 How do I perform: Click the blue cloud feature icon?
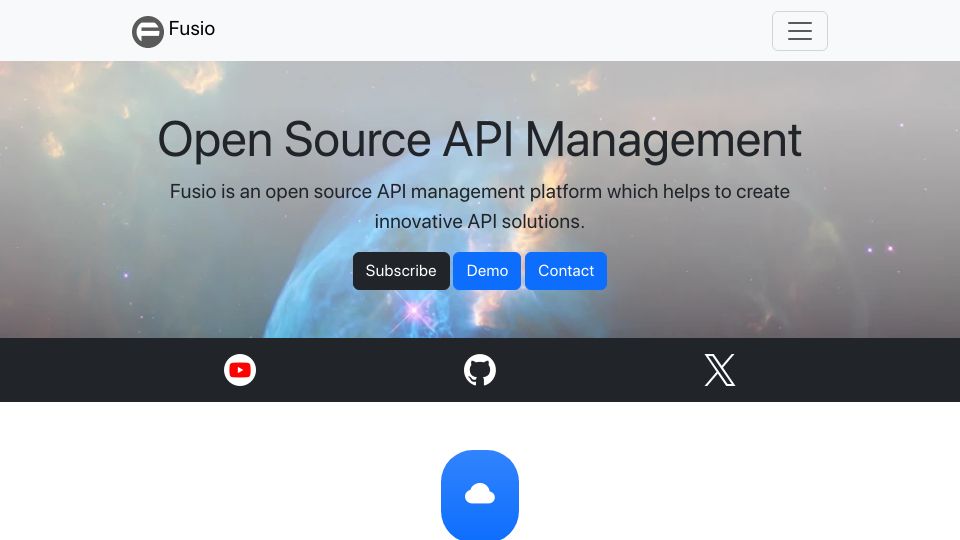[480, 495]
